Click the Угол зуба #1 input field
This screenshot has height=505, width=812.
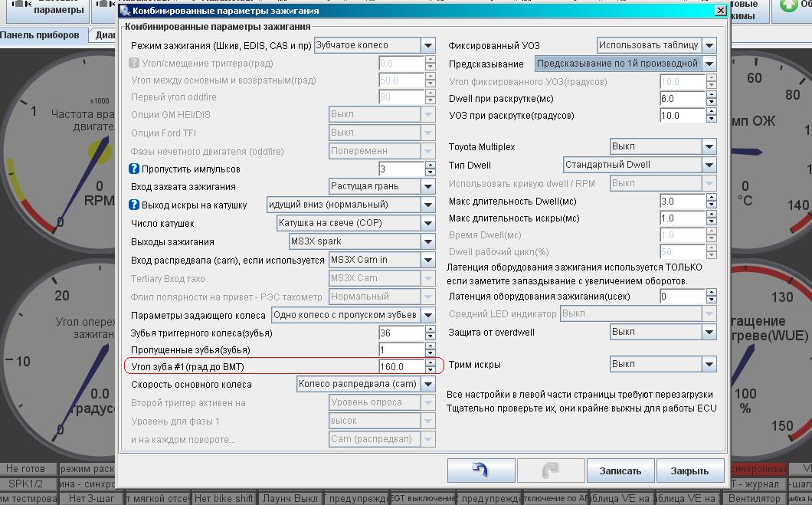pyautogui.click(x=401, y=367)
